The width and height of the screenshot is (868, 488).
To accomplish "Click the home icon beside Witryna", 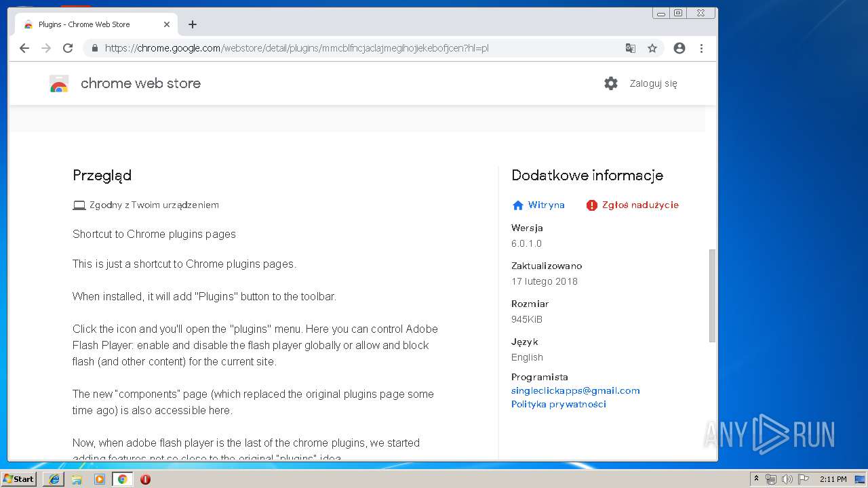I will (518, 205).
